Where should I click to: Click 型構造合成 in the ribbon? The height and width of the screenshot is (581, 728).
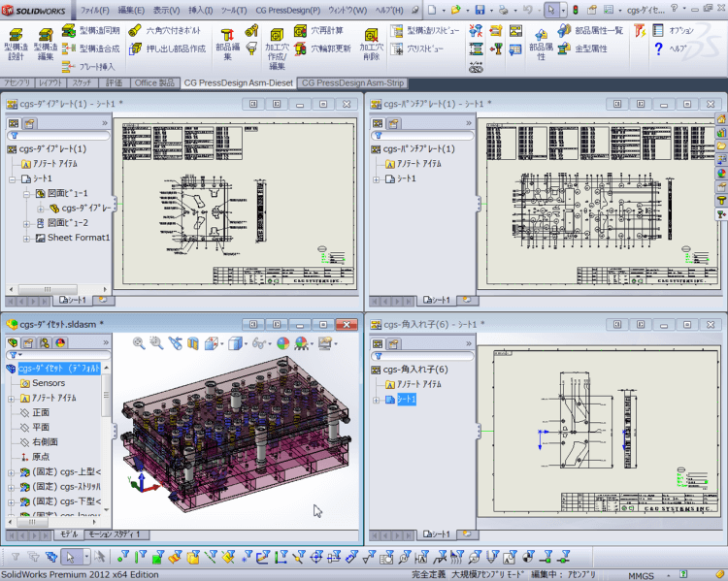(91, 48)
